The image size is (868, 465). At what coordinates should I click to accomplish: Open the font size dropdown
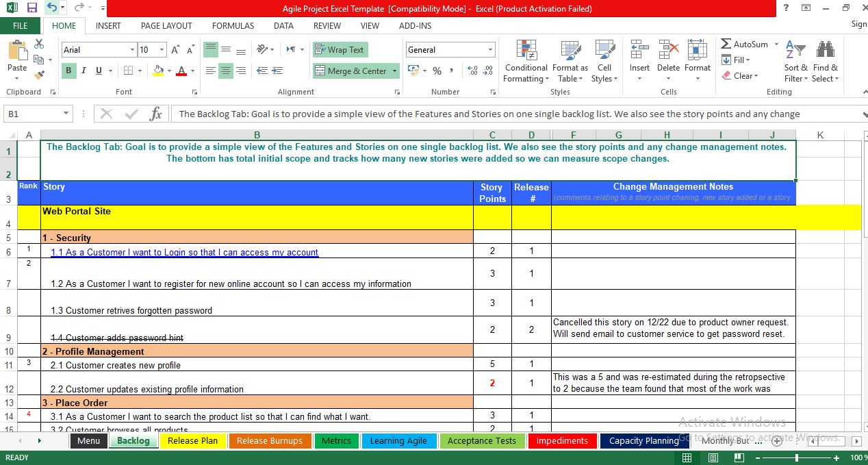point(162,50)
